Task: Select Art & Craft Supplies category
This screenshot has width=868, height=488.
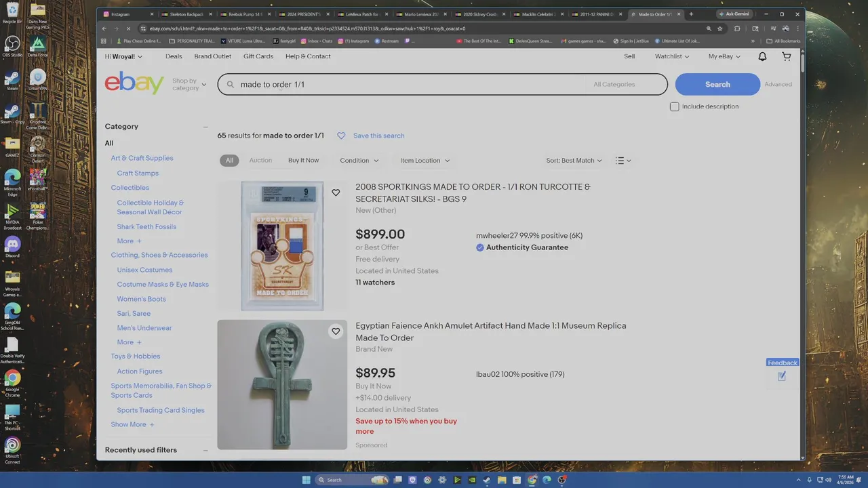Action: (142, 158)
